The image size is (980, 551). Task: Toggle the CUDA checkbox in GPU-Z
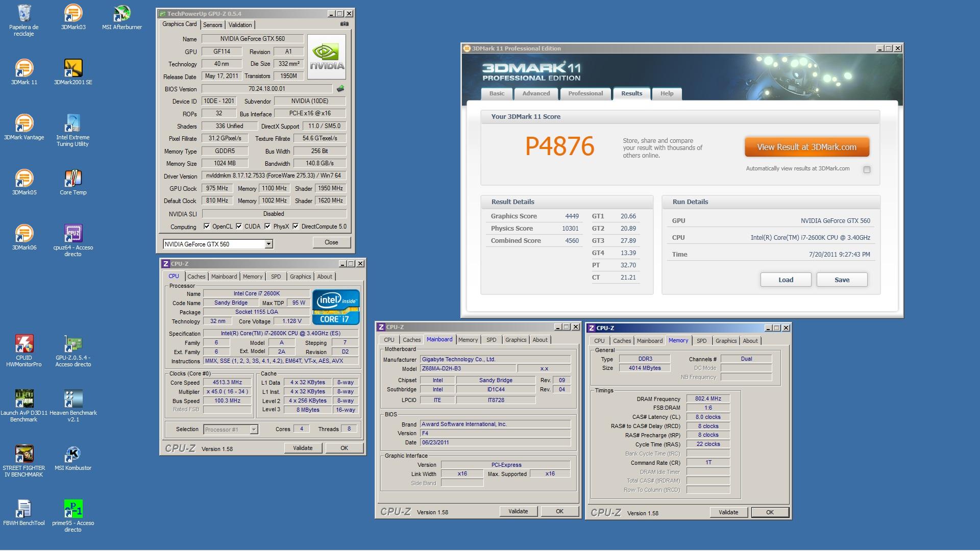tap(239, 226)
